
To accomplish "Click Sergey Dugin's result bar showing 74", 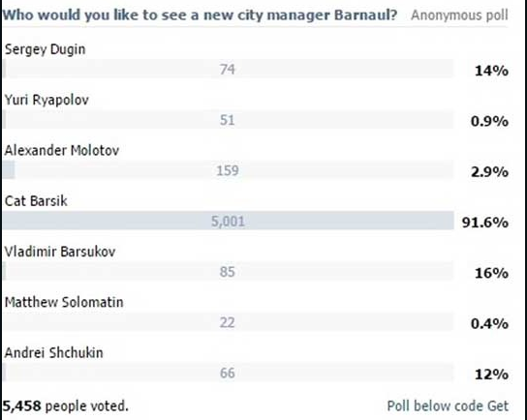I will [229, 69].
